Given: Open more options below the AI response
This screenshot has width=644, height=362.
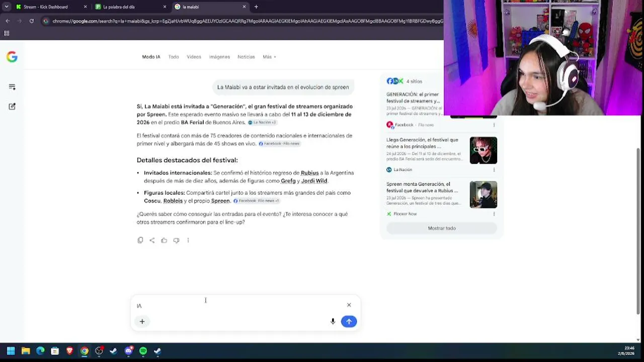Looking at the screenshot, I should tap(188, 240).
